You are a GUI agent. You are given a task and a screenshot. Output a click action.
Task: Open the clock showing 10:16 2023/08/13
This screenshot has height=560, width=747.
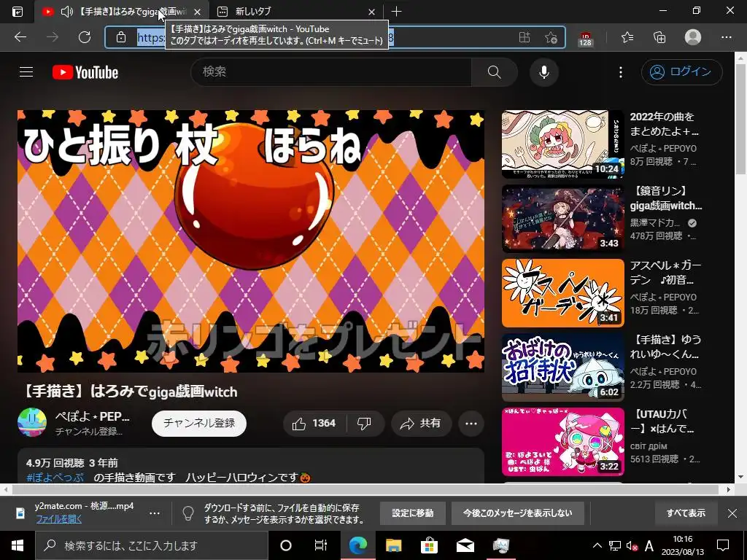[683, 545]
